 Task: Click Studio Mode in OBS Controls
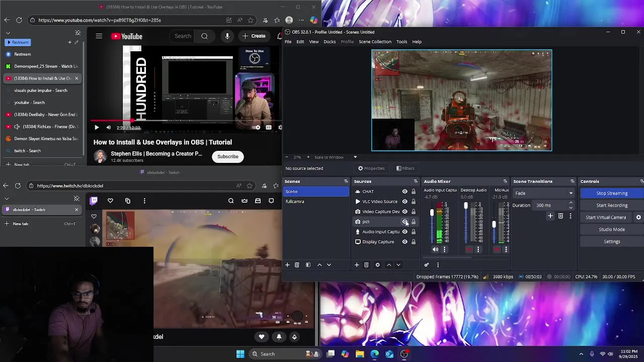[x=612, y=229]
